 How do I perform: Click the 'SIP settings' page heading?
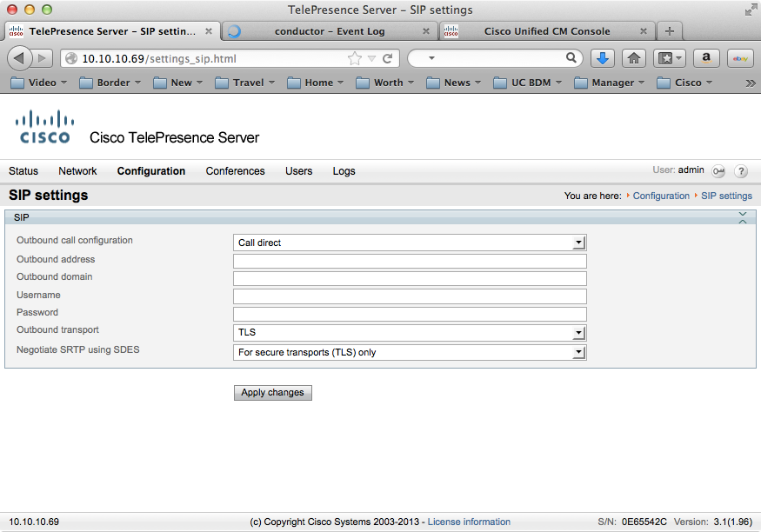(48, 195)
